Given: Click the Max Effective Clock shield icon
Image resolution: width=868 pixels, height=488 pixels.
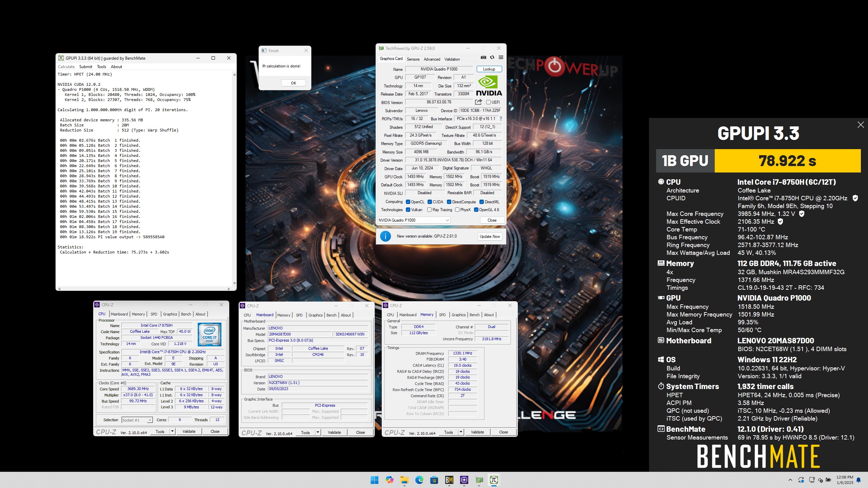Looking at the screenshot, I should [x=780, y=222].
